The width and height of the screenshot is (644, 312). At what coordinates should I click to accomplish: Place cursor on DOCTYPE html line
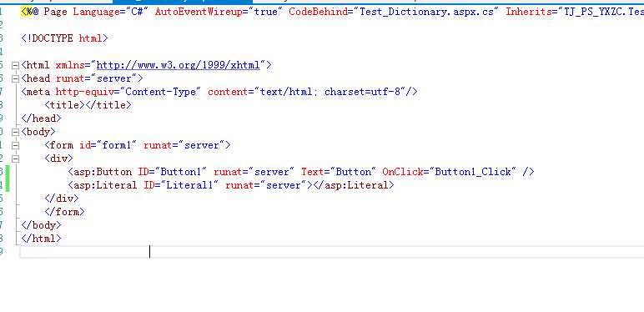pyautogui.click(x=64, y=38)
